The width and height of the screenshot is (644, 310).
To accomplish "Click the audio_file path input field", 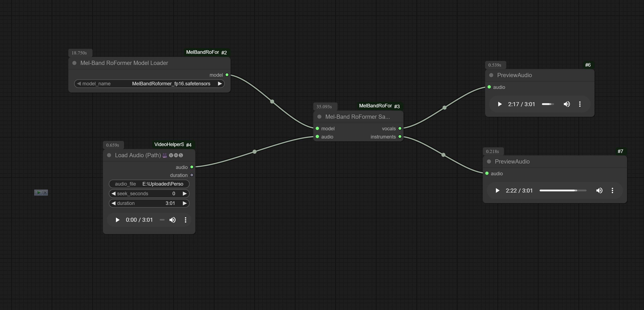I will coord(149,184).
